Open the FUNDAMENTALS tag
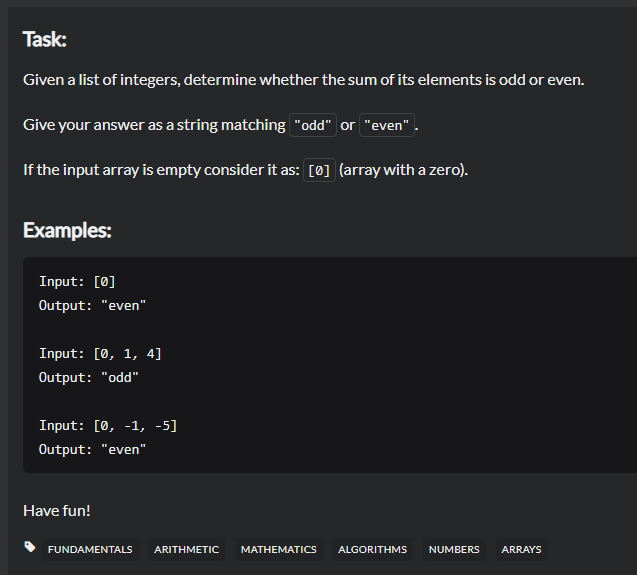Screen dimensions: 637x575 pyautogui.click(x=90, y=549)
